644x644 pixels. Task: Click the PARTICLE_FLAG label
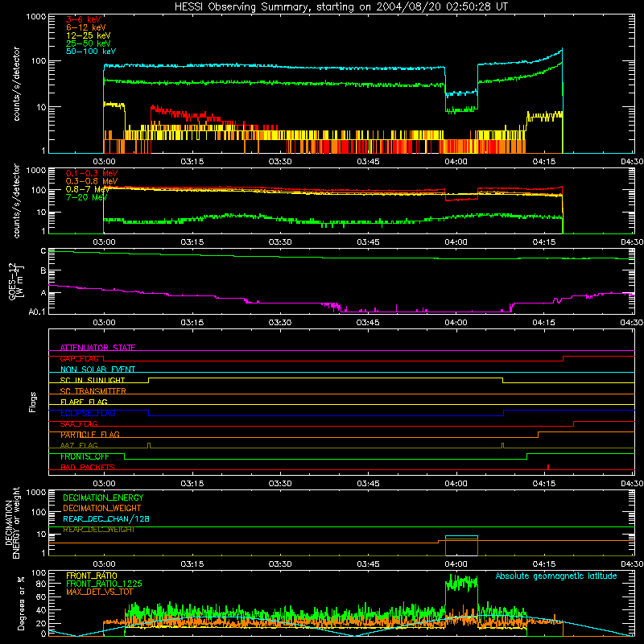pyautogui.click(x=90, y=435)
